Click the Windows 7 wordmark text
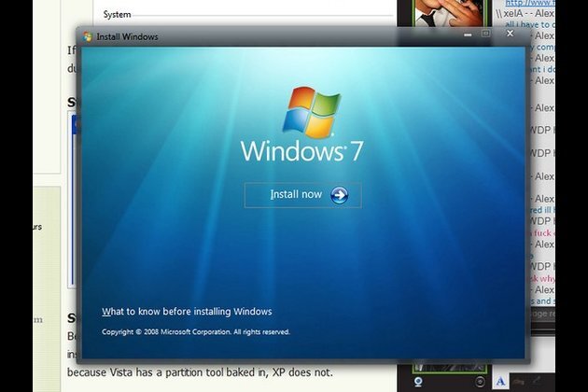The width and height of the screenshot is (588, 392). click(301, 151)
